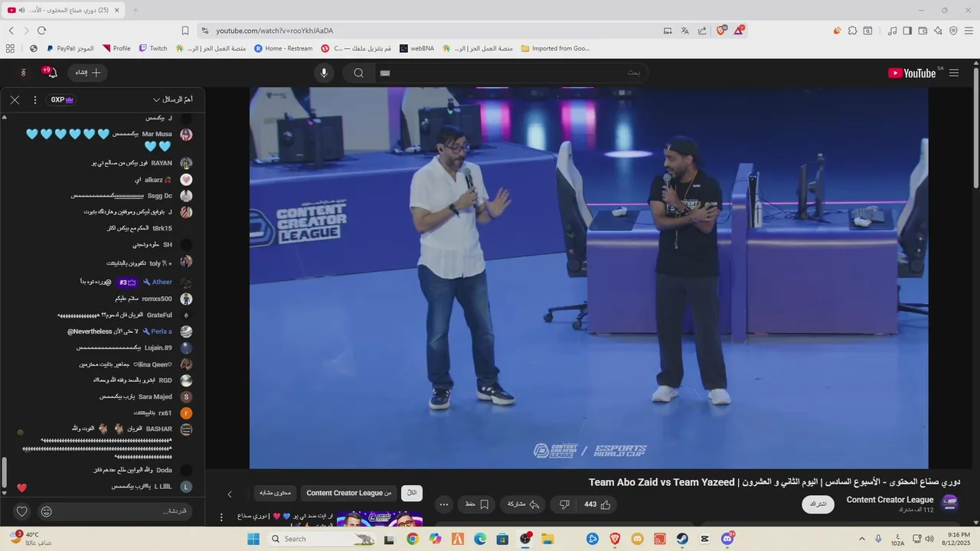The width and height of the screenshot is (980, 551).
Task: Save video to playlist button
Action: click(x=476, y=504)
